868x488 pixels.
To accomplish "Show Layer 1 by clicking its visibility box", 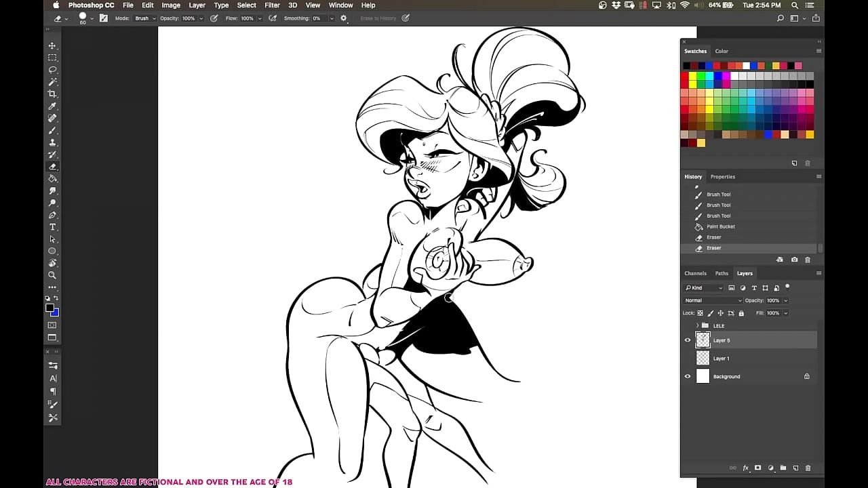I will coord(688,359).
